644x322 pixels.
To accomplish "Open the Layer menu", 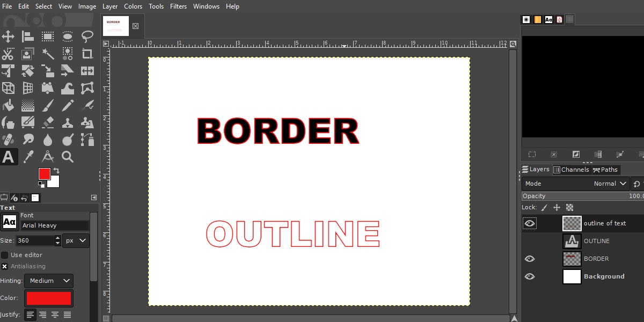I will tap(110, 6).
